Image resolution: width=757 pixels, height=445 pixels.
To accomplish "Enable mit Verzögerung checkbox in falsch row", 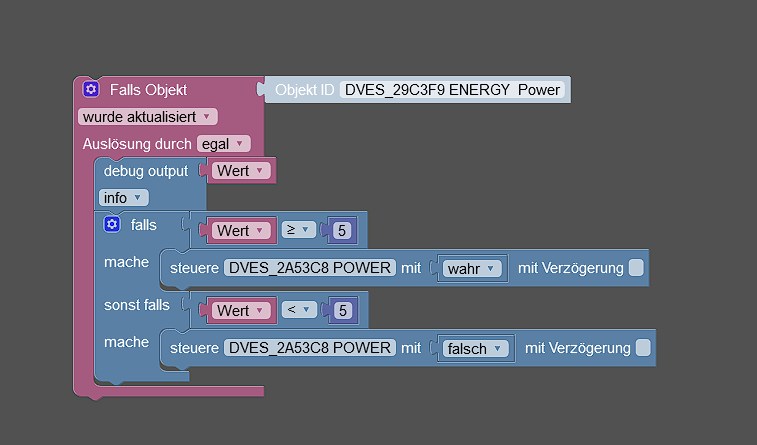I will (643, 348).
